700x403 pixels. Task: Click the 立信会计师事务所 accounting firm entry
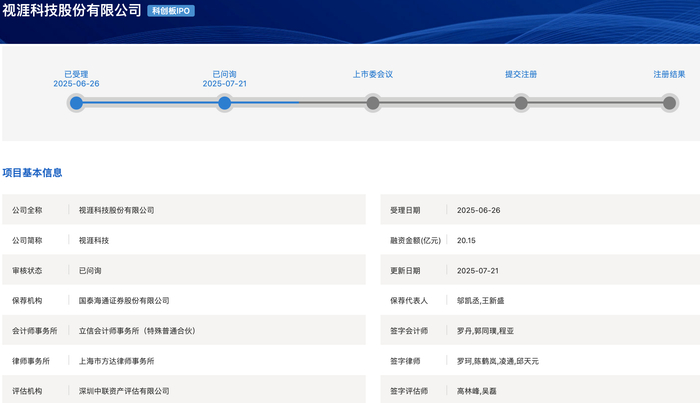(x=137, y=331)
